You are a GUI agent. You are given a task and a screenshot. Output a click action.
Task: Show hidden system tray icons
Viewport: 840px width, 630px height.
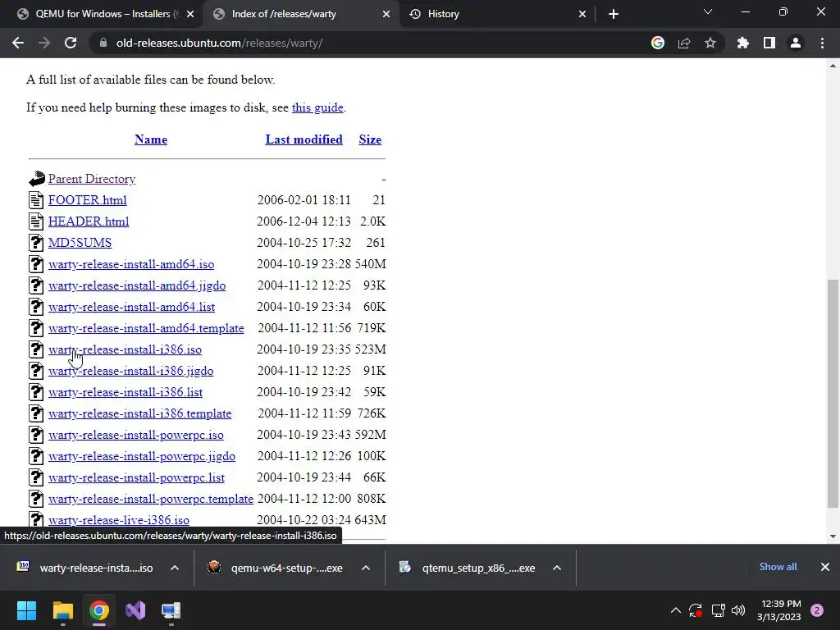676,610
